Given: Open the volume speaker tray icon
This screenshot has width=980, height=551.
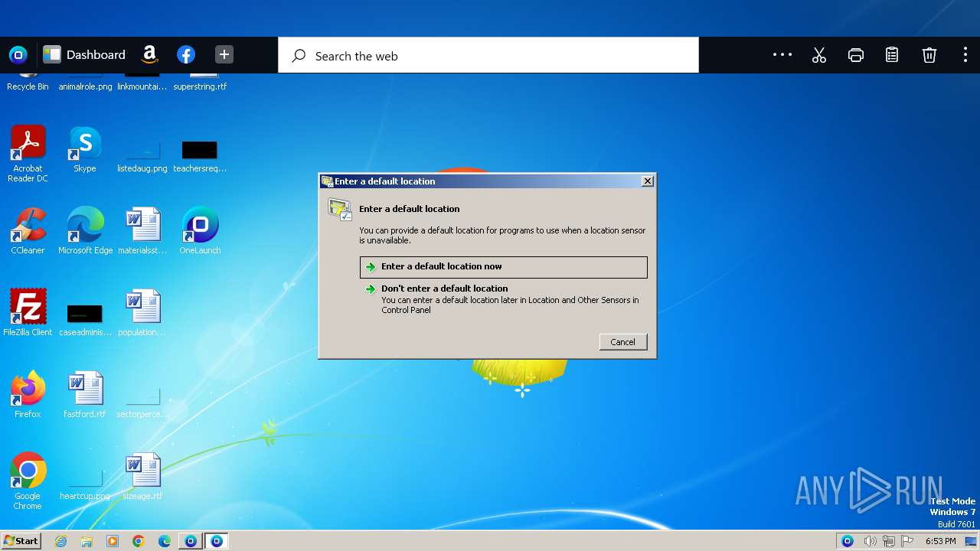Looking at the screenshot, I should 870,541.
